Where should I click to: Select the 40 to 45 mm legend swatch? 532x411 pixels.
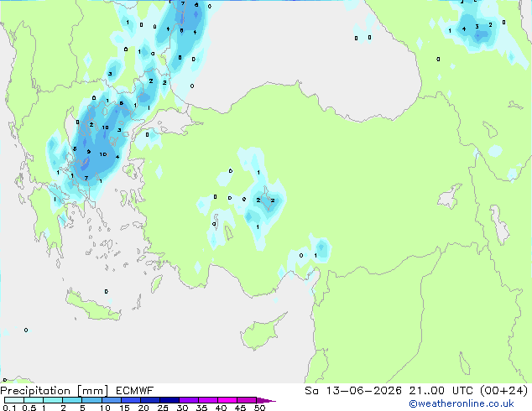click(x=227, y=400)
